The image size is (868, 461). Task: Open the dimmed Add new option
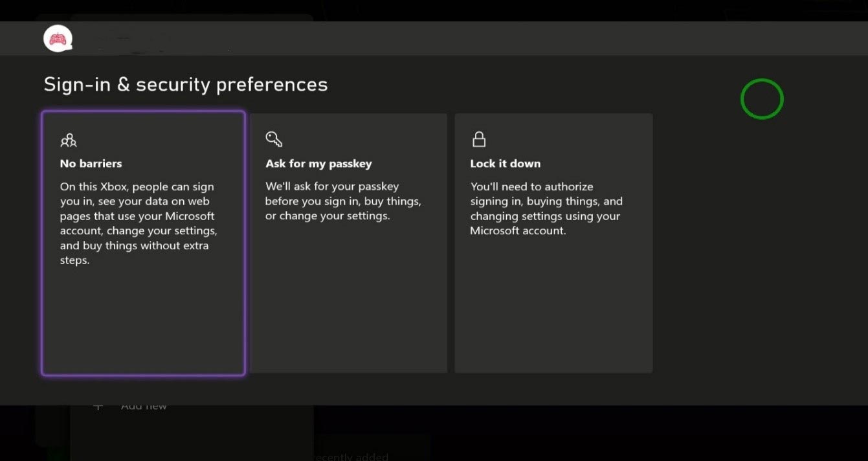tap(144, 406)
